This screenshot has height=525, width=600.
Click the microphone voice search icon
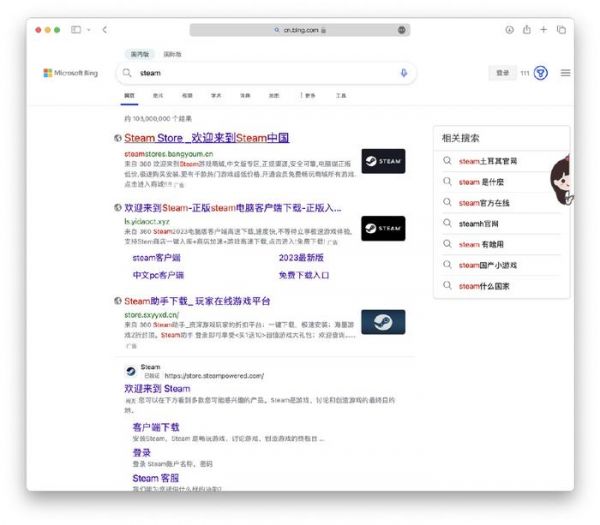click(x=404, y=73)
